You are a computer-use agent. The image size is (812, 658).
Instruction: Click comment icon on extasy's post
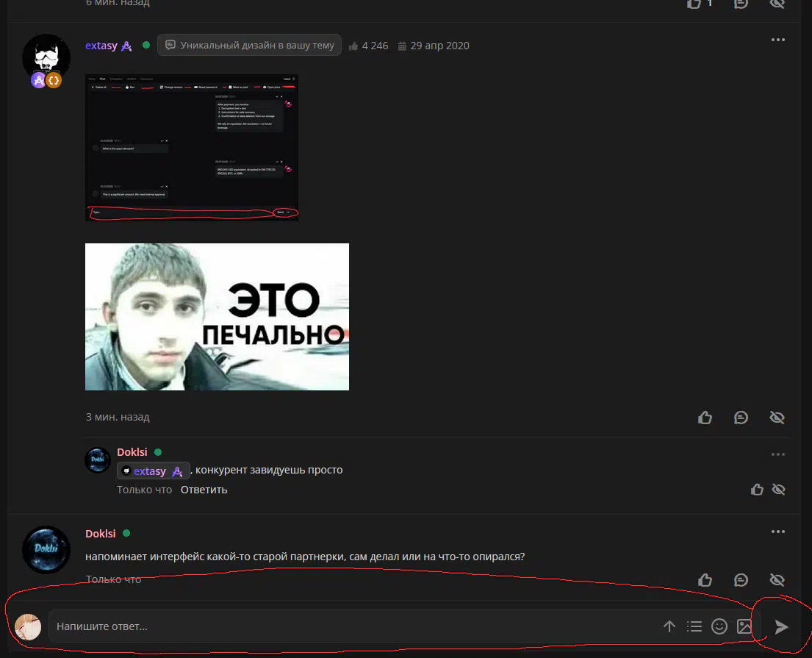click(x=741, y=418)
